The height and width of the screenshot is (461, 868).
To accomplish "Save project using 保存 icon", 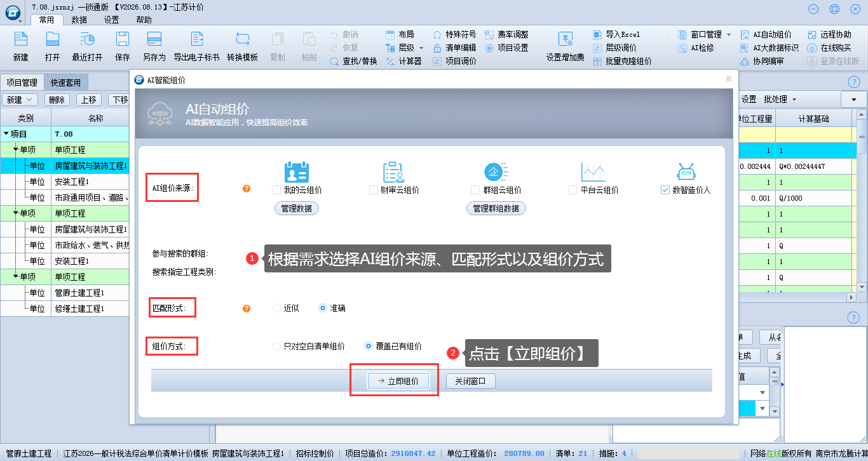I will pyautogui.click(x=123, y=39).
